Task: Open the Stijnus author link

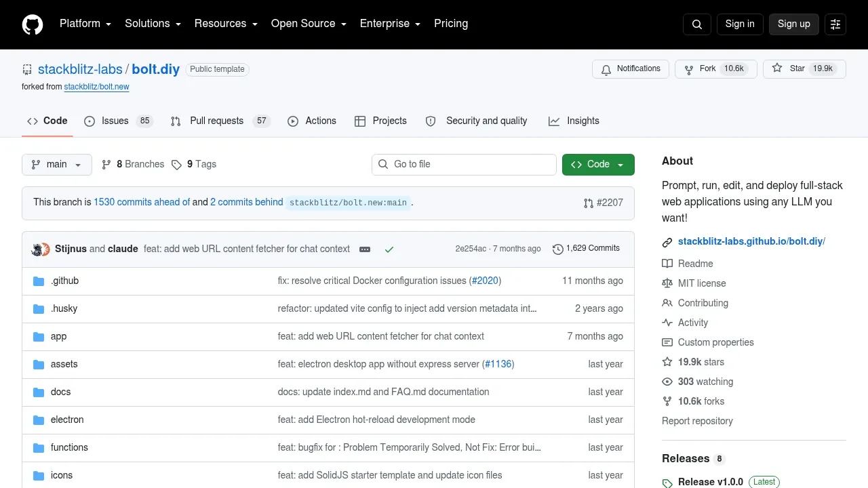Action: pos(71,249)
